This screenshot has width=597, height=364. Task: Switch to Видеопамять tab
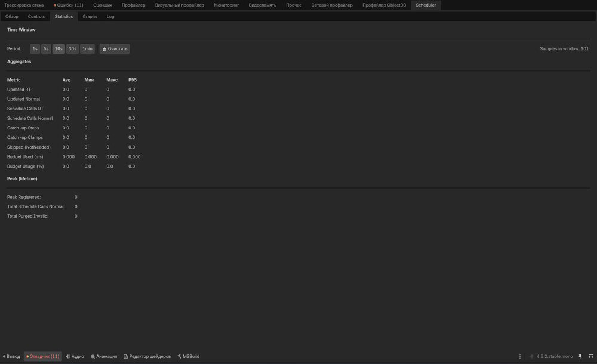(262, 5)
